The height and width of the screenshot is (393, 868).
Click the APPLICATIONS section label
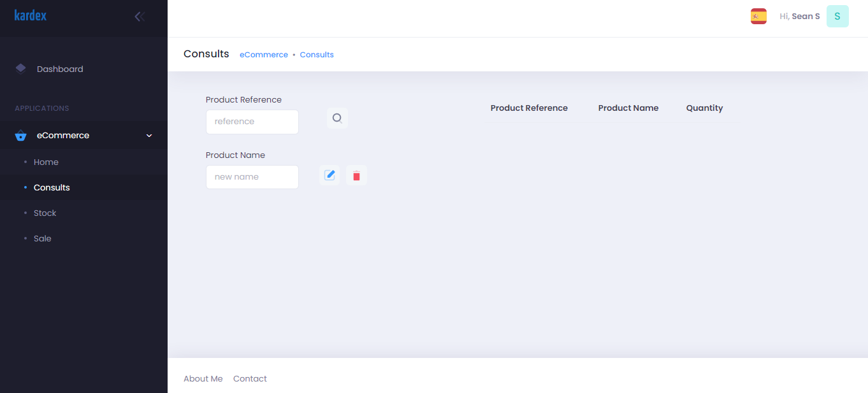tap(42, 108)
